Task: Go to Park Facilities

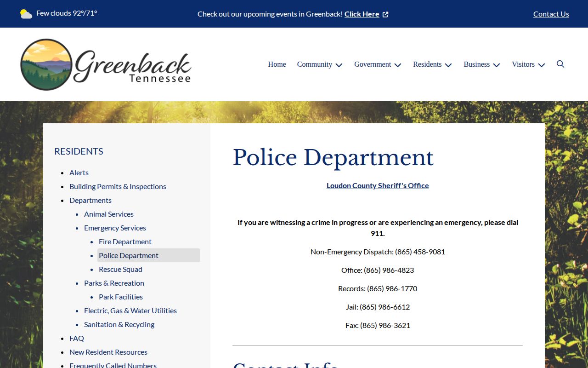Action: [121, 297]
